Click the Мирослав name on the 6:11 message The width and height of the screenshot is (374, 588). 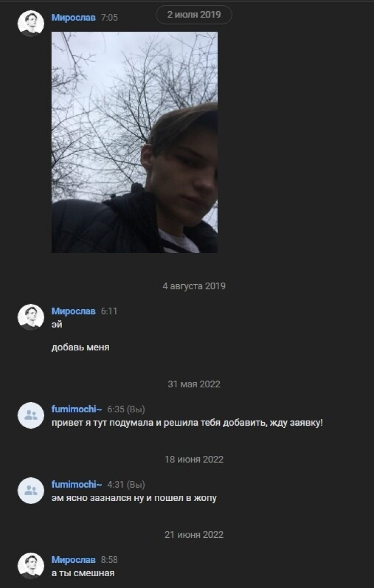74,311
